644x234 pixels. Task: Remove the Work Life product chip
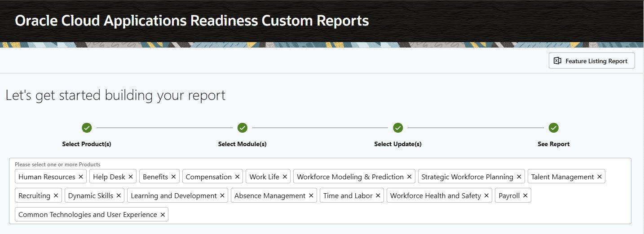[x=285, y=177]
